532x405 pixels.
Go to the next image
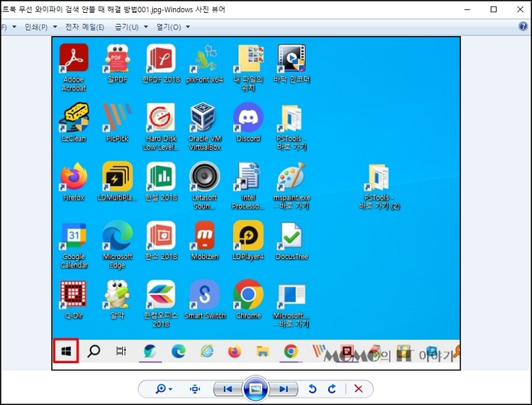click(x=283, y=389)
